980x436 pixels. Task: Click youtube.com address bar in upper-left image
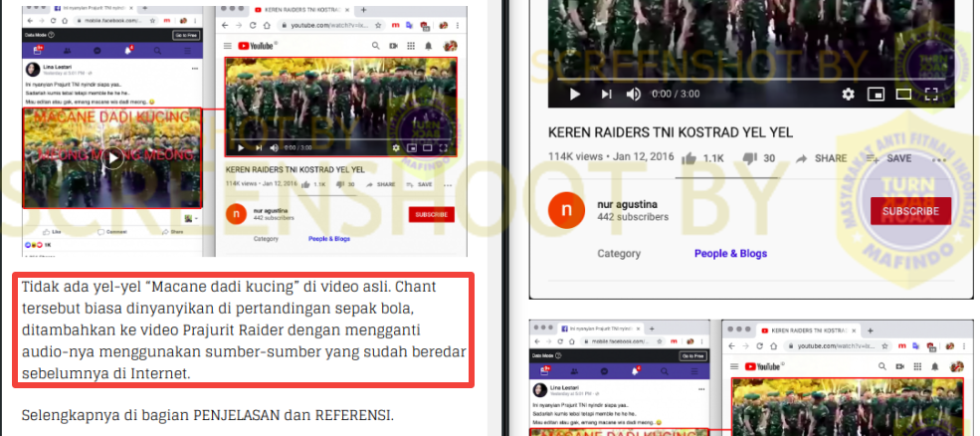[x=331, y=26]
